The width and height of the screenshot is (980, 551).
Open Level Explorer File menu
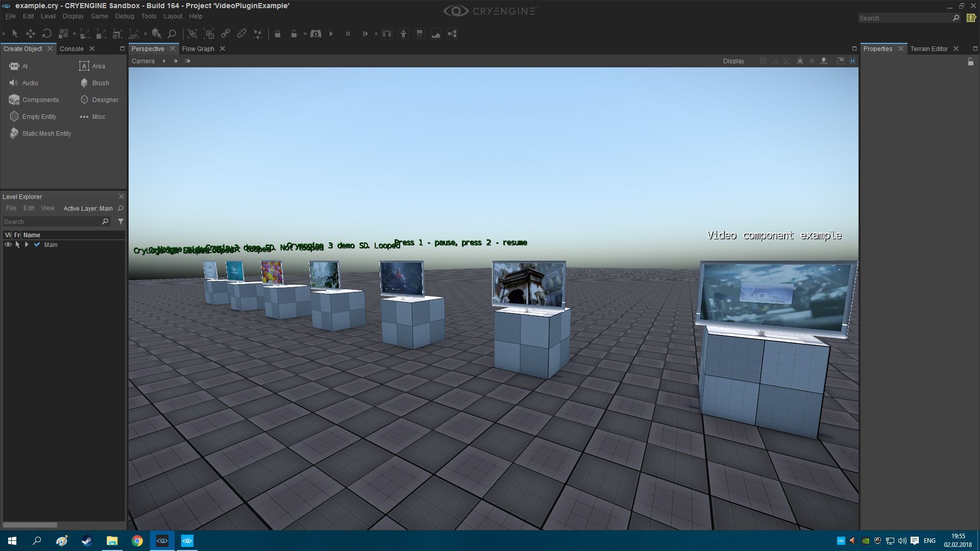click(11, 208)
